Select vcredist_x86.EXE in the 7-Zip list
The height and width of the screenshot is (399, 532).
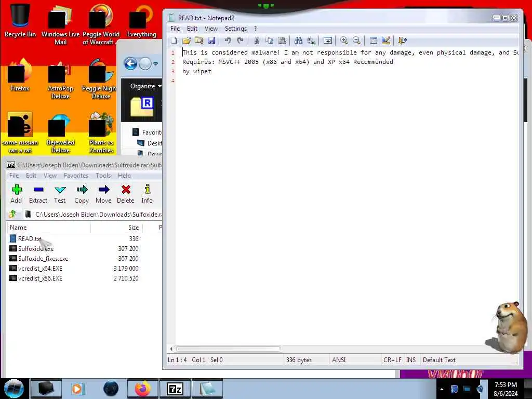(x=40, y=278)
